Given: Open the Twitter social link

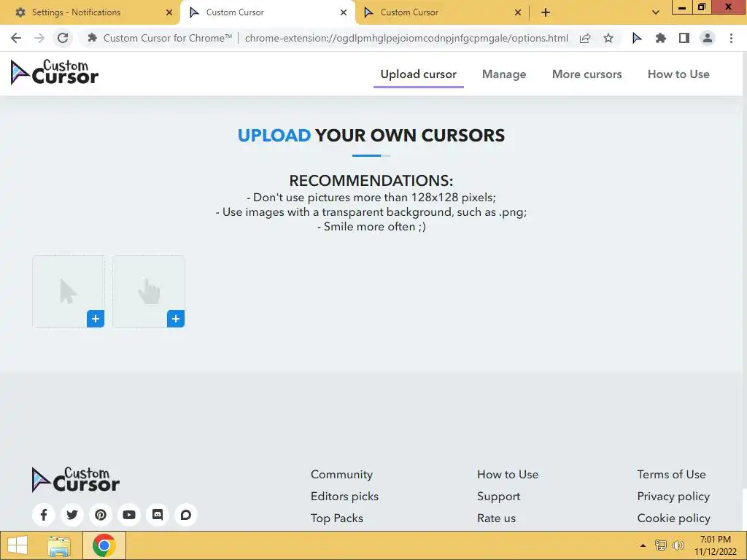Looking at the screenshot, I should coord(72,515).
